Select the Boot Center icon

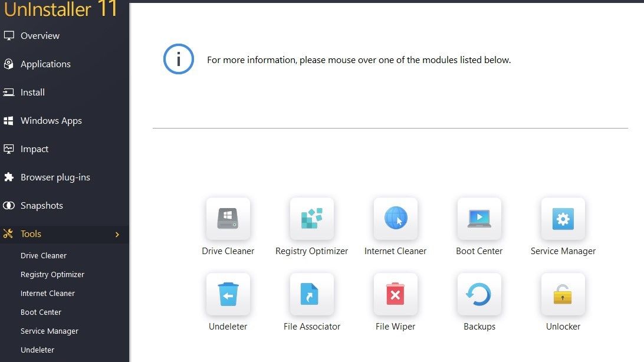(x=479, y=218)
